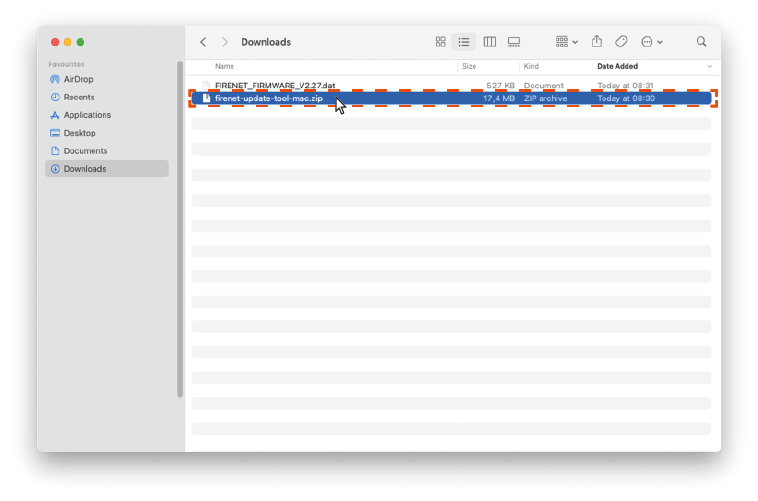Open Desktop in the sidebar
Viewport: 758px width, 501px height.
pos(107,133)
